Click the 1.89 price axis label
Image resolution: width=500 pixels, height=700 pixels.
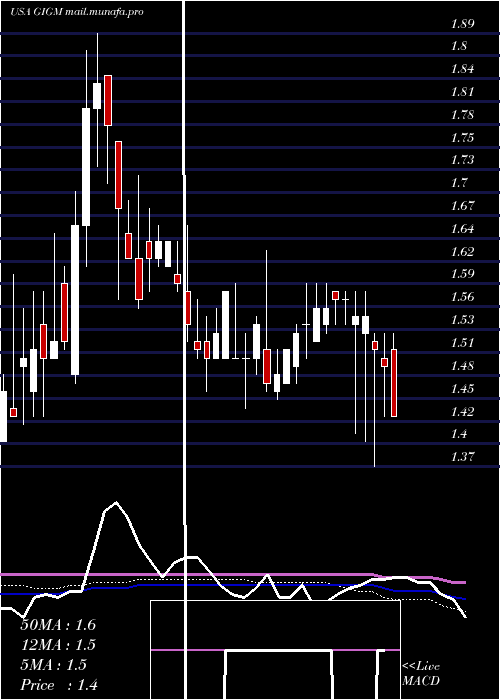462,24
